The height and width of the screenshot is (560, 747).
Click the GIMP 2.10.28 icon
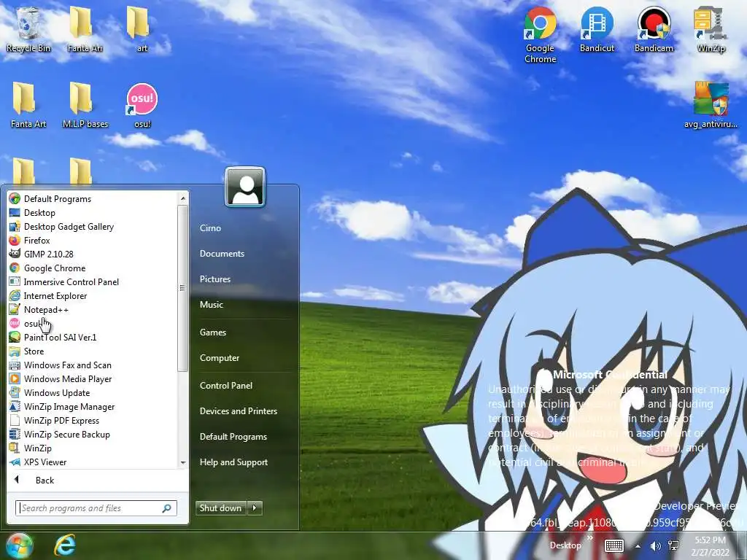tap(15, 254)
